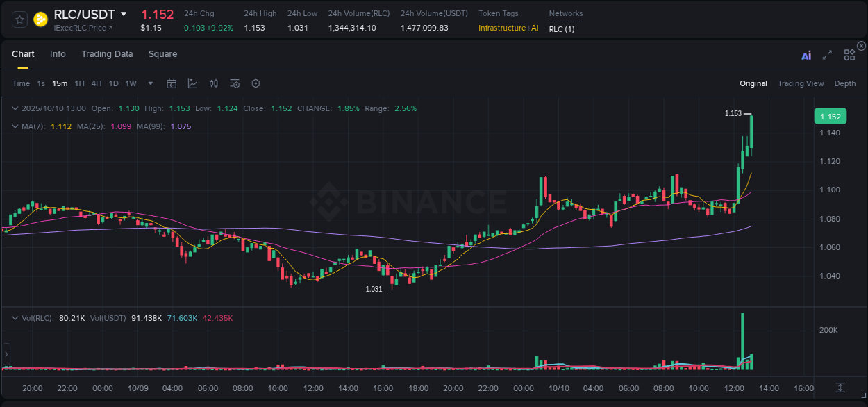Switch to the Trading Data tab

click(107, 53)
